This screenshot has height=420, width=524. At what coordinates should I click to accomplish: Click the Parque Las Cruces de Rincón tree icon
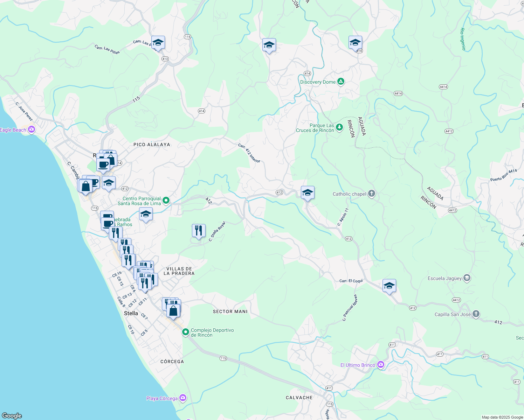339,127
